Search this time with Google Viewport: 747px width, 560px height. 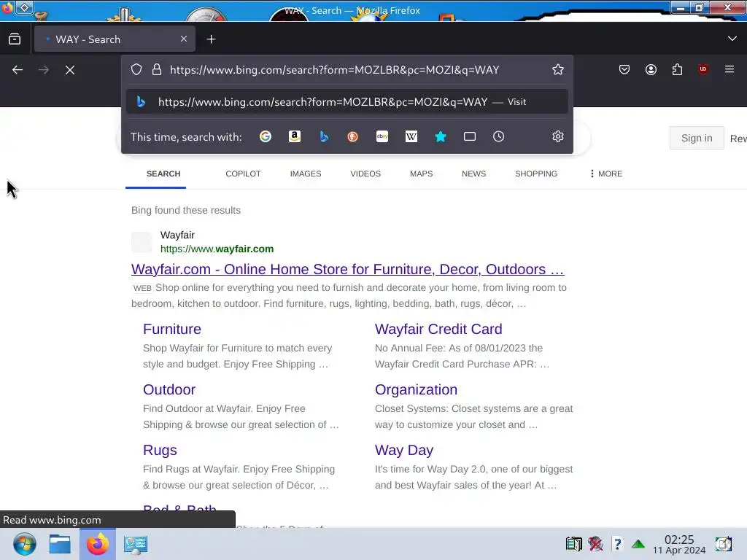coord(266,136)
